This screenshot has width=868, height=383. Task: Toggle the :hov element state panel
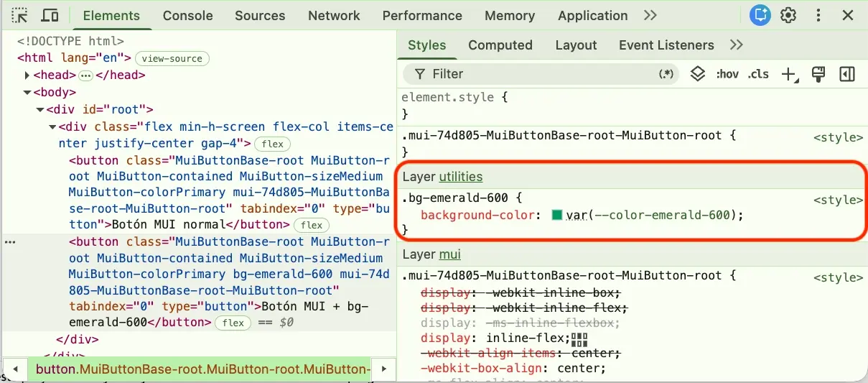[x=727, y=74]
